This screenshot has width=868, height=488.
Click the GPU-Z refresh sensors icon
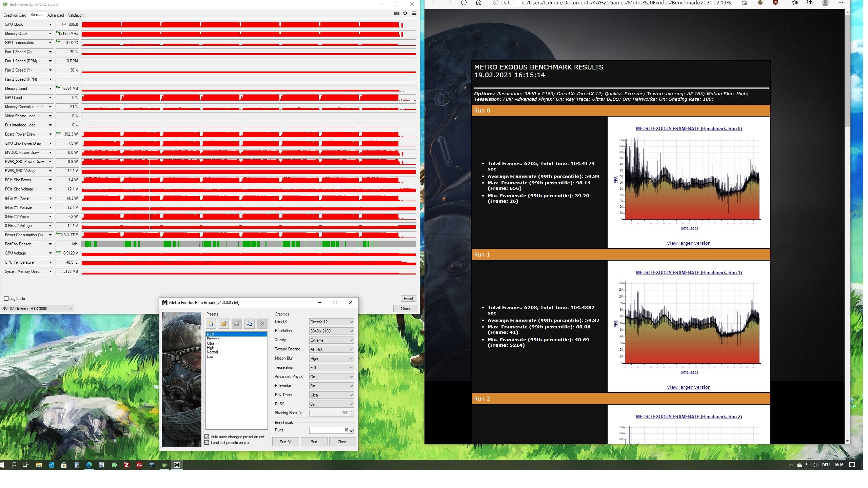click(x=405, y=13)
